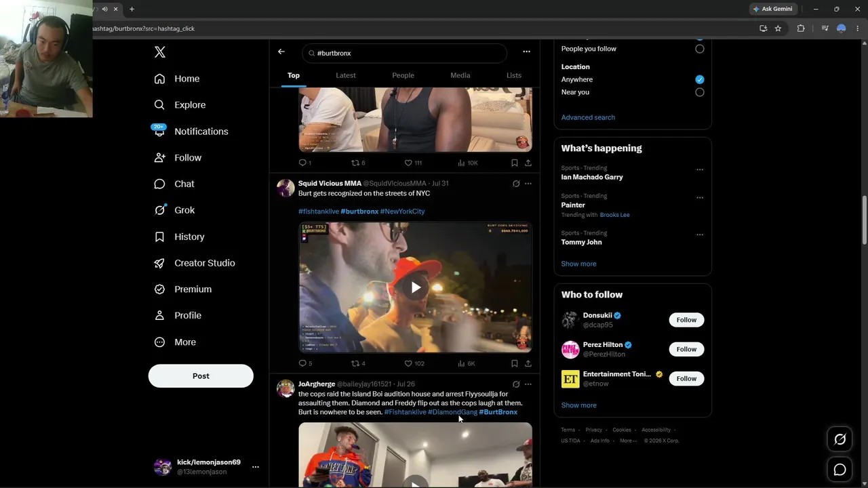The height and width of the screenshot is (488, 868).
Task: Switch to the Latest tab
Action: click(346, 75)
